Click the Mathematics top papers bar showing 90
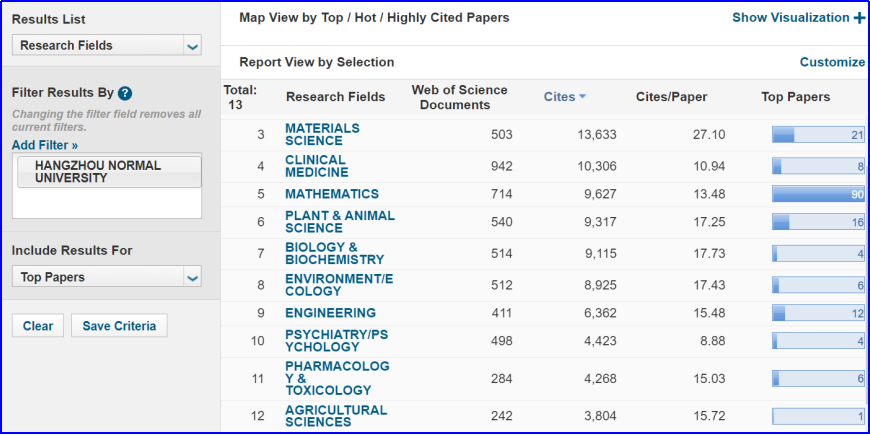The height and width of the screenshot is (435, 870). pos(818,194)
